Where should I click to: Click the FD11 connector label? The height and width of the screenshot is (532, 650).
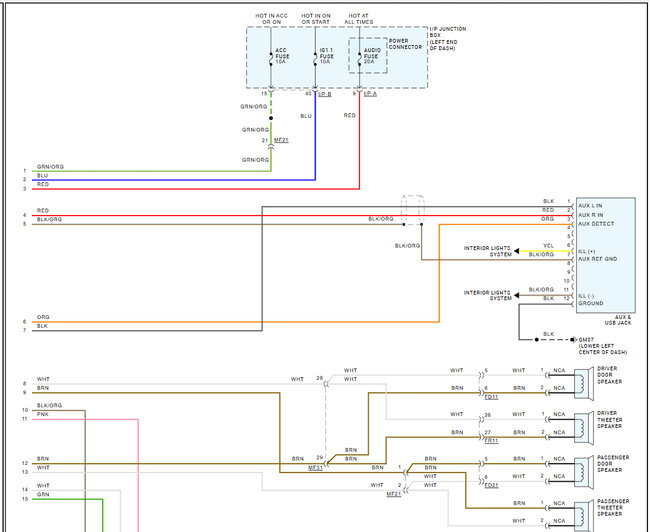click(490, 396)
